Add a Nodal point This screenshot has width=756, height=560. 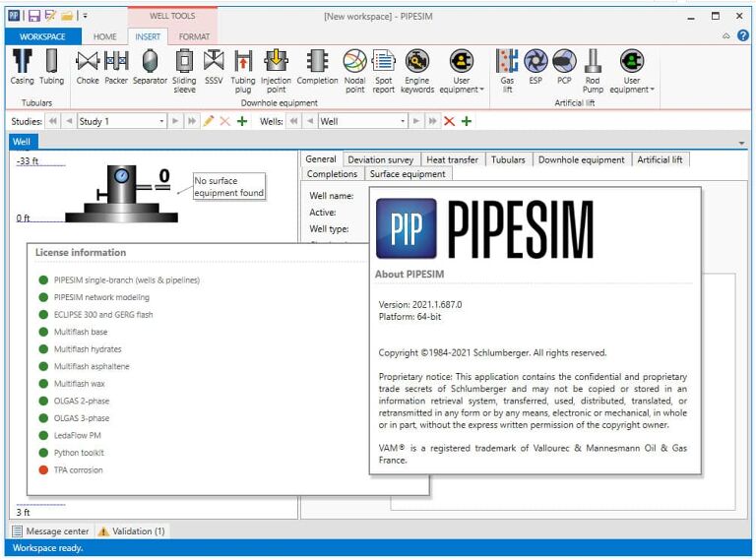354,71
